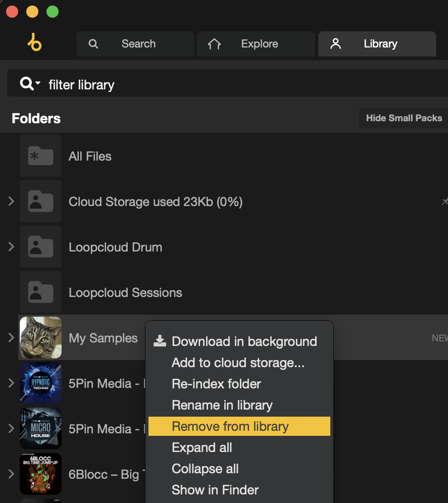Expand the Loopcloud Drum folder
This screenshot has width=448, height=503.
coord(11,246)
